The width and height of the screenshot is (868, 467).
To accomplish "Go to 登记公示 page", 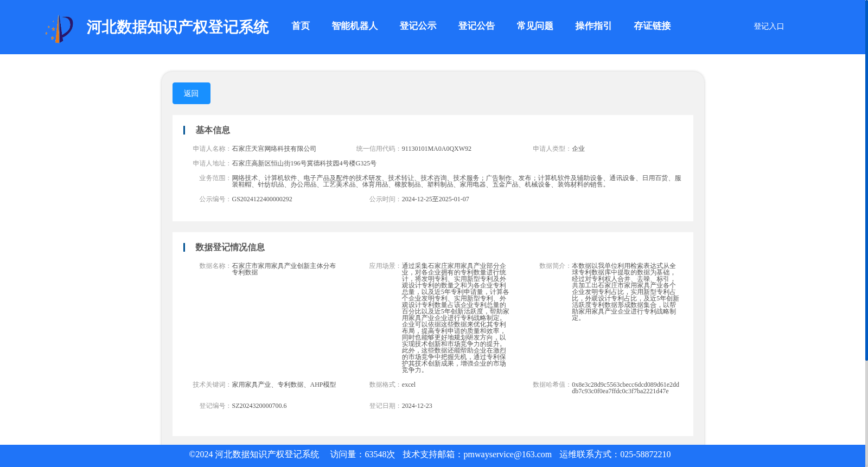I will click(418, 26).
